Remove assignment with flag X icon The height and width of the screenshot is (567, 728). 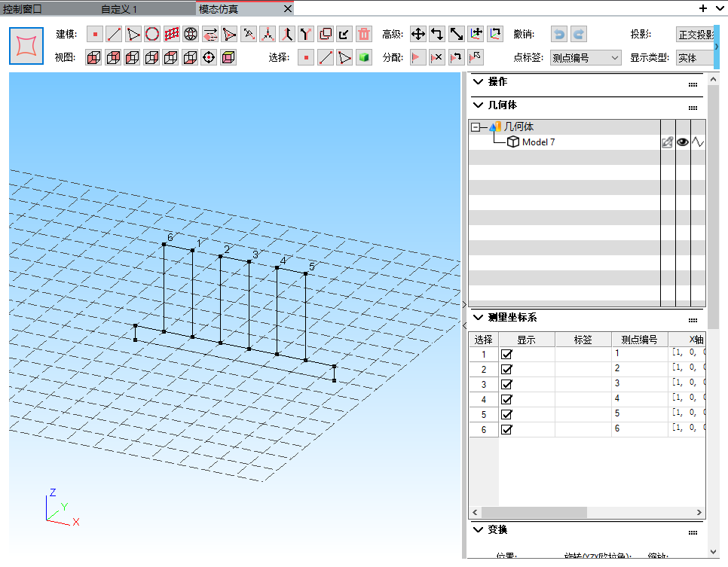point(437,57)
